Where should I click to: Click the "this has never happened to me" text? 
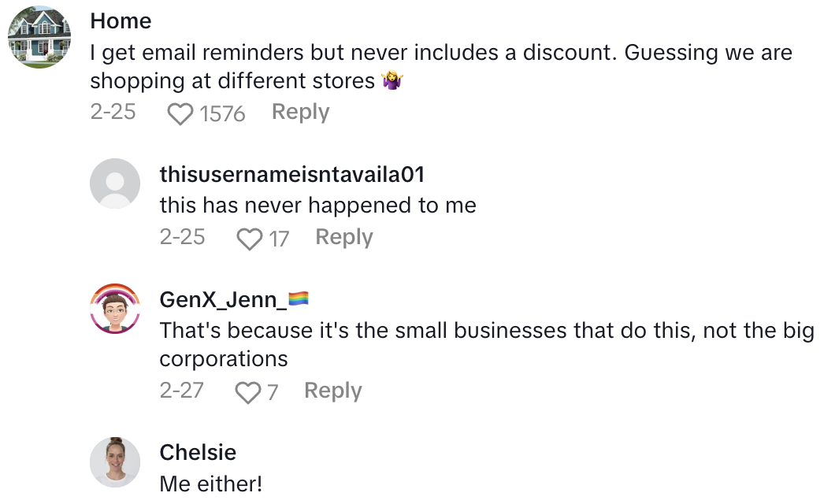(317, 206)
